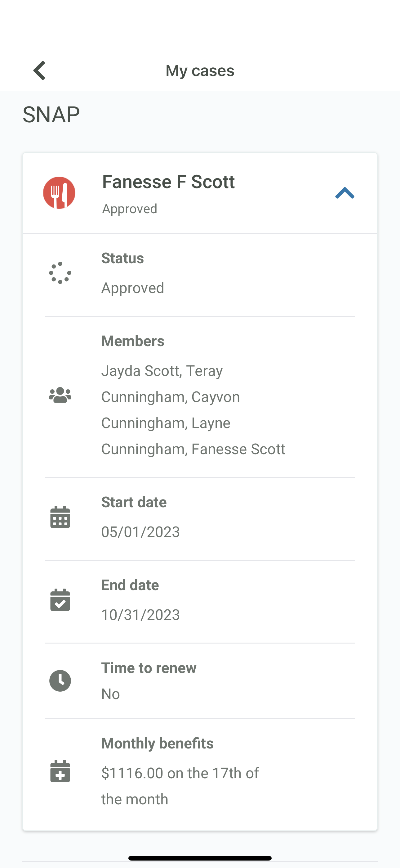The width and height of the screenshot is (400, 868).
Task: Tap the group Members icon
Action: [x=60, y=395]
